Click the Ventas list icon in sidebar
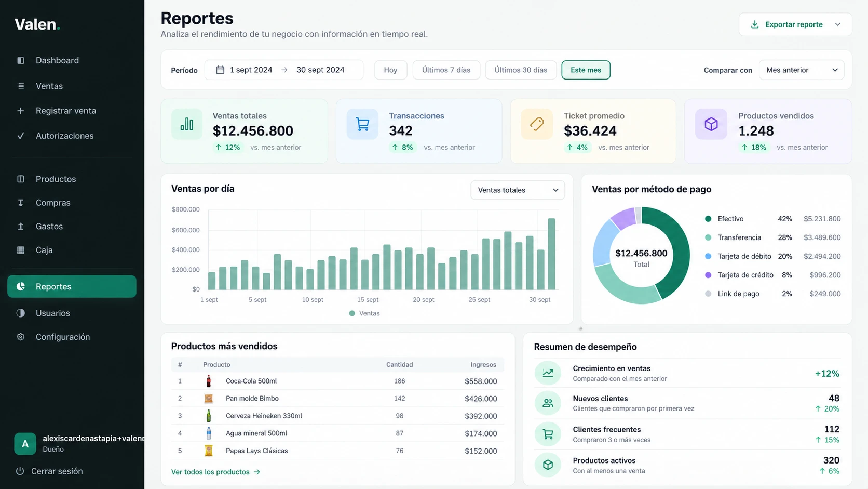Image resolution: width=868 pixels, height=489 pixels. pyautogui.click(x=21, y=86)
